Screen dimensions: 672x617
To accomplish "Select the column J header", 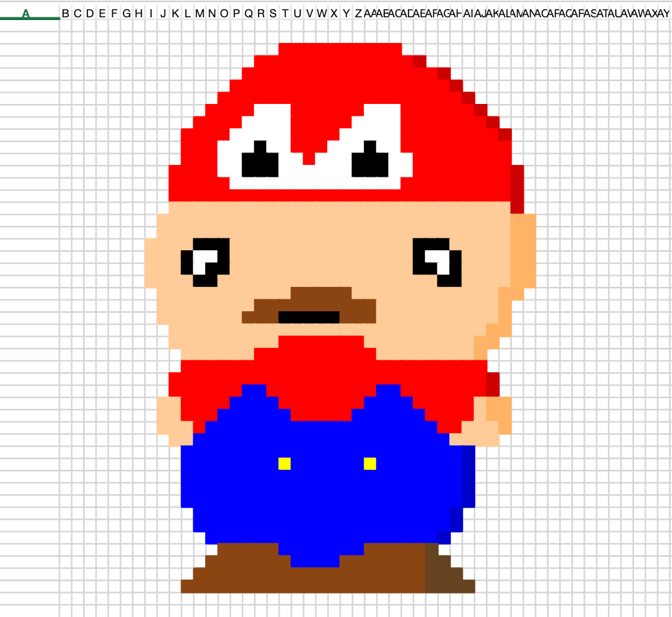I will click(163, 13).
